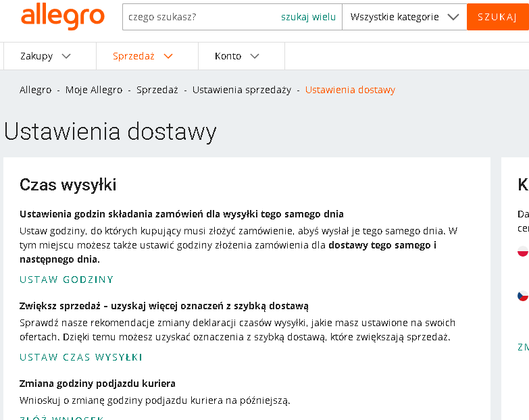Click the 'szukaj wielu' link
This screenshot has height=420, width=529.
[x=308, y=17]
